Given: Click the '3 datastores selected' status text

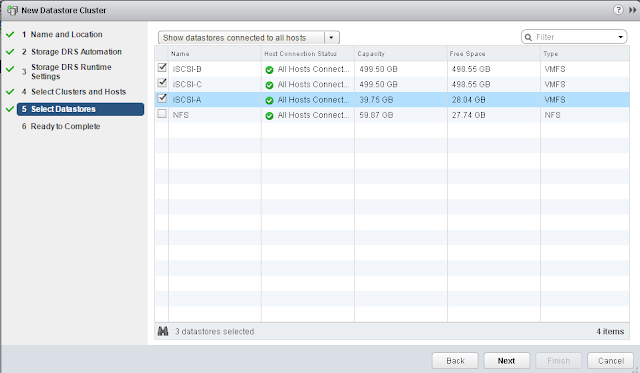Looking at the screenshot, I should (215, 331).
